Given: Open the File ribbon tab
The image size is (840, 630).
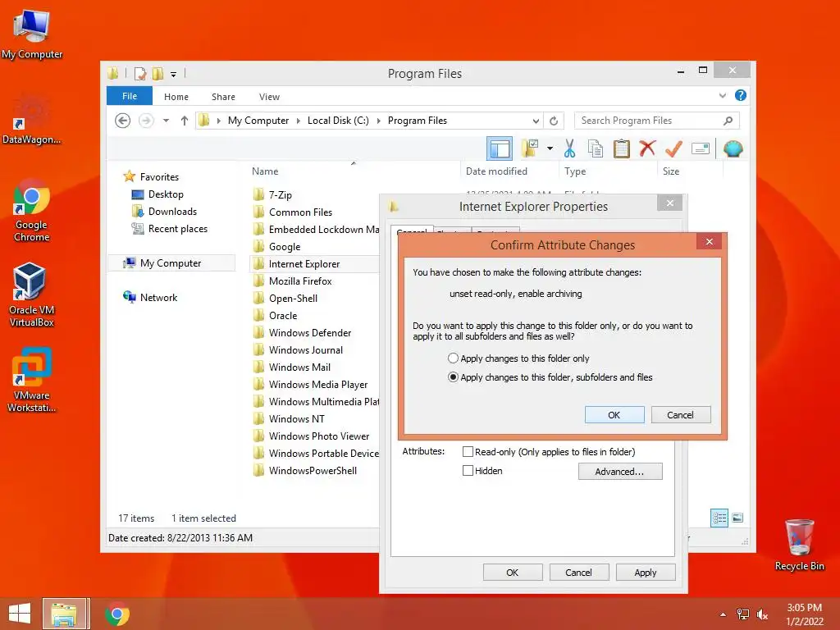Looking at the screenshot, I should (130, 96).
